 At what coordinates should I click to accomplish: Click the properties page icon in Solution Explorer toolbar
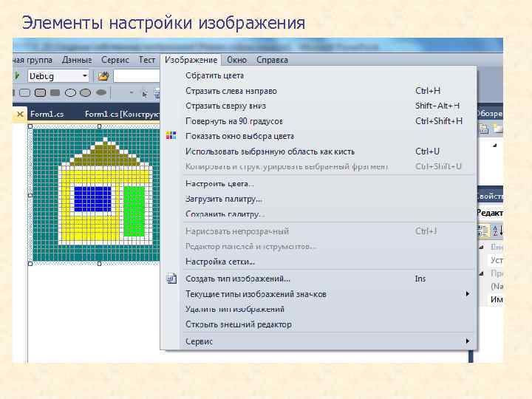(x=484, y=129)
